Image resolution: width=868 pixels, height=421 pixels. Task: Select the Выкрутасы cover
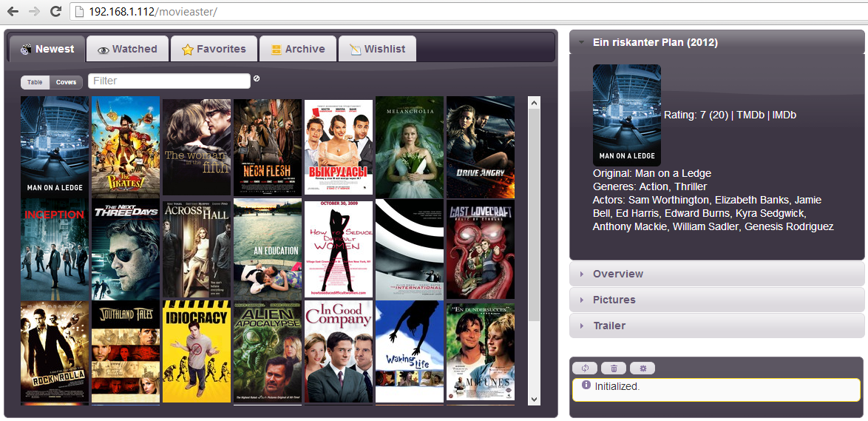point(339,146)
